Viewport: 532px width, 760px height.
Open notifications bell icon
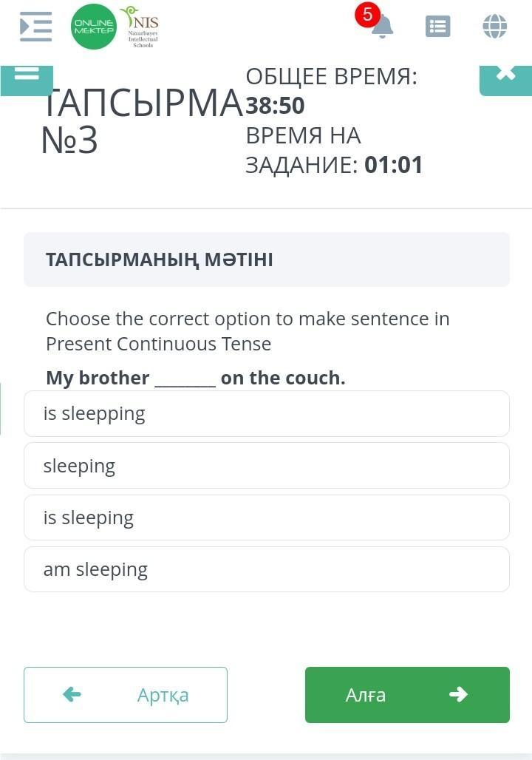click(383, 27)
